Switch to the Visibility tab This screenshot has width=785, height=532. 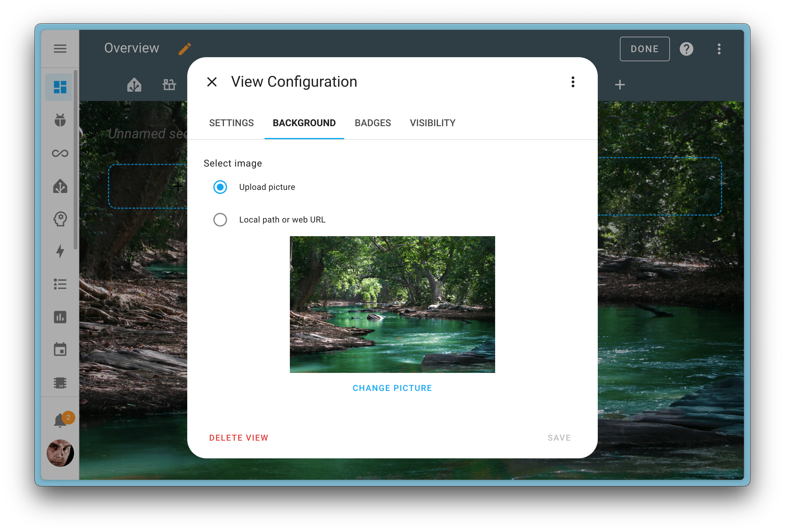[x=432, y=123]
